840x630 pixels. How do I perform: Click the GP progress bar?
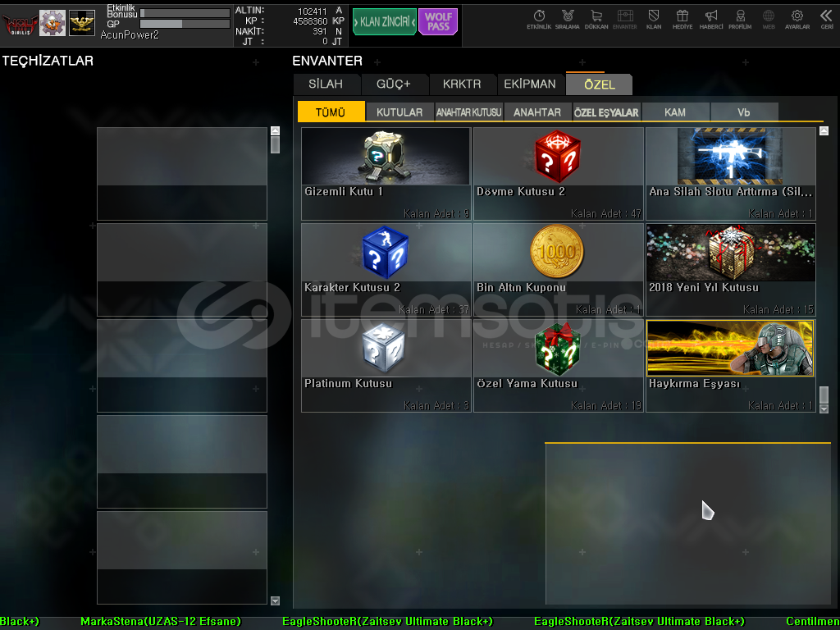[x=185, y=24]
